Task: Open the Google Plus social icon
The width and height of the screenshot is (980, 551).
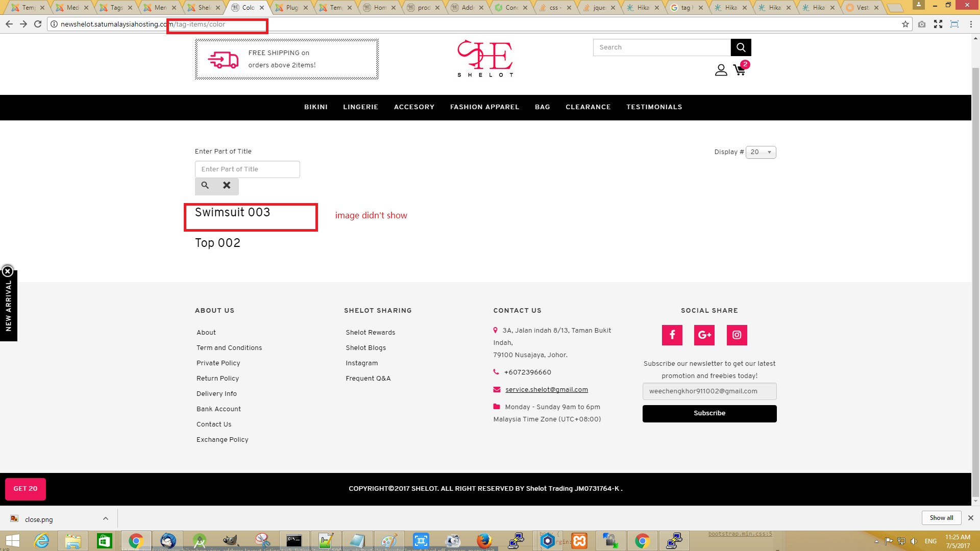Action: pyautogui.click(x=704, y=335)
